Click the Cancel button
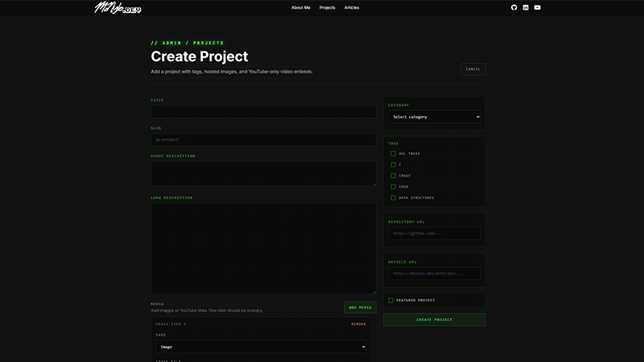Viewport: 644px width, 362px height. (473, 69)
